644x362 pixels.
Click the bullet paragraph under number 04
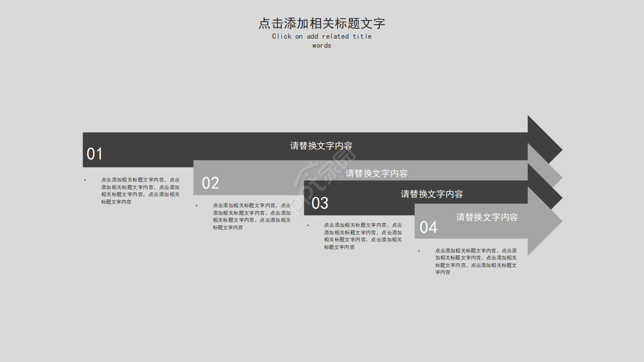[475, 261]
